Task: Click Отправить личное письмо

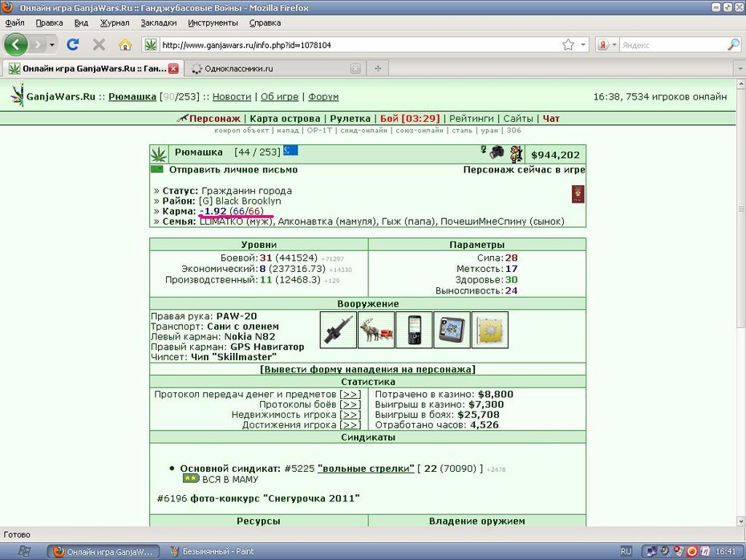Action: [x=233, y=169]
